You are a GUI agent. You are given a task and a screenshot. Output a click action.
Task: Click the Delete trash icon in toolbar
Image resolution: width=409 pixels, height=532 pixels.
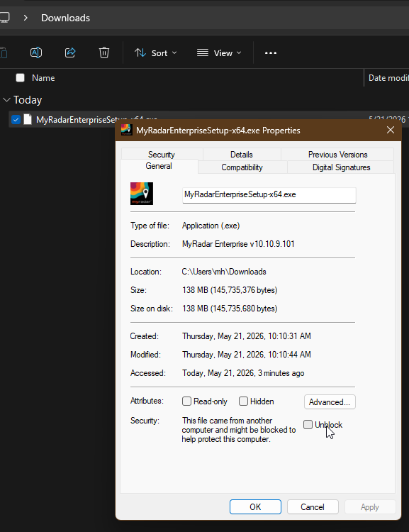tap(104, 52)
